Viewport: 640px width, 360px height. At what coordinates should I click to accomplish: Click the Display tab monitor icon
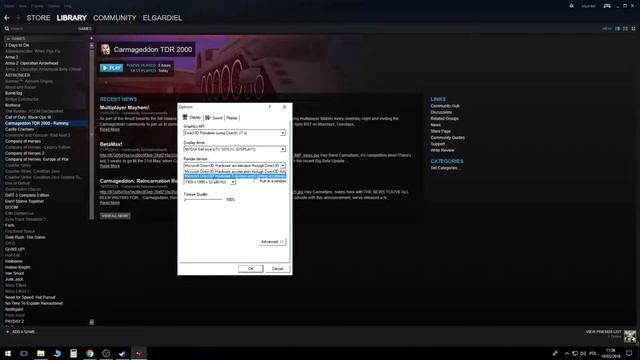click(185, 117)
